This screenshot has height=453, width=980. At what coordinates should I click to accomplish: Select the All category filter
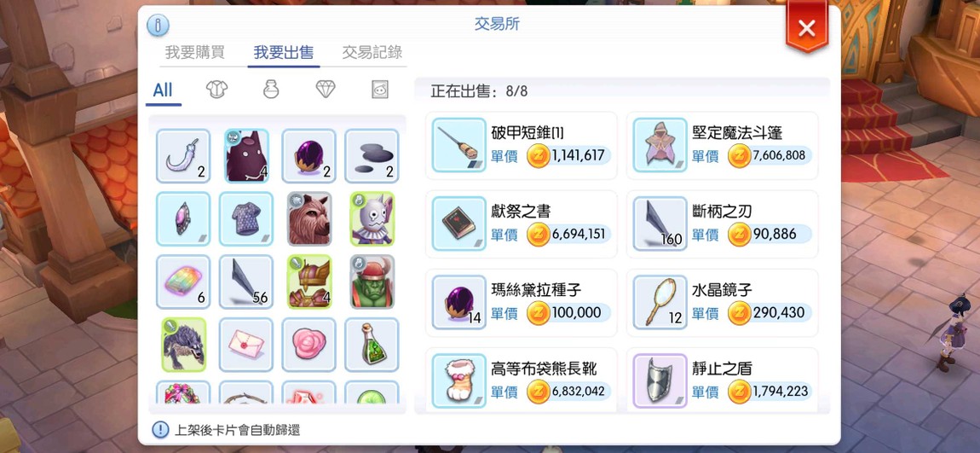click(163, 90)
